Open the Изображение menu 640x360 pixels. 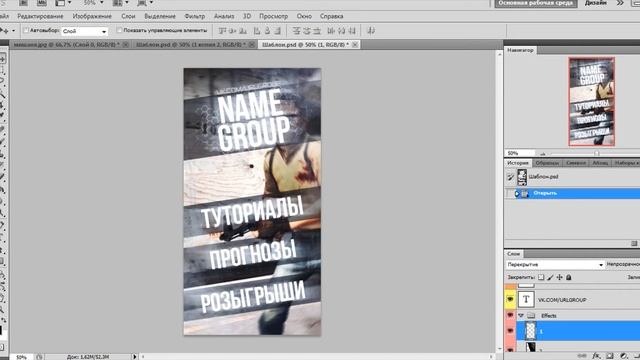[x=92, y=16]
